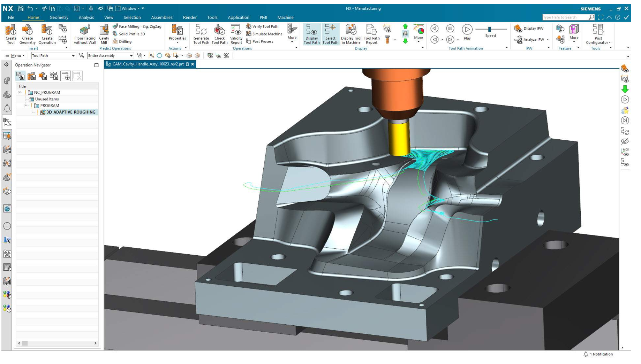This screenshot has height=364, width=641.
Task: Pick Face Milling - Zig, ZigZag
Action: tap(137, 26)
